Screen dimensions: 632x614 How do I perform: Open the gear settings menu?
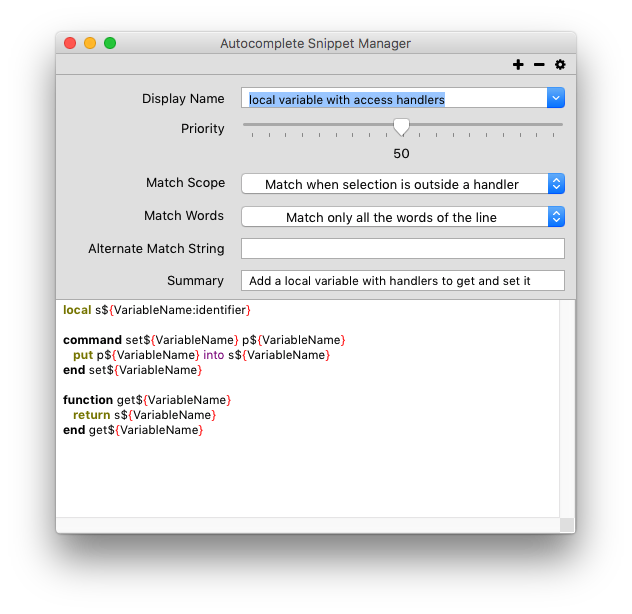[560, 65]
